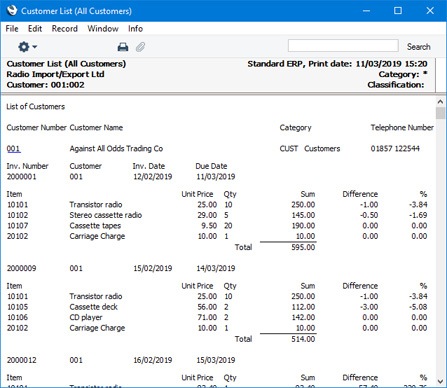Click invoice number 2000012
Viewport: 447px width, 388px height.
[x=21, y=360]
